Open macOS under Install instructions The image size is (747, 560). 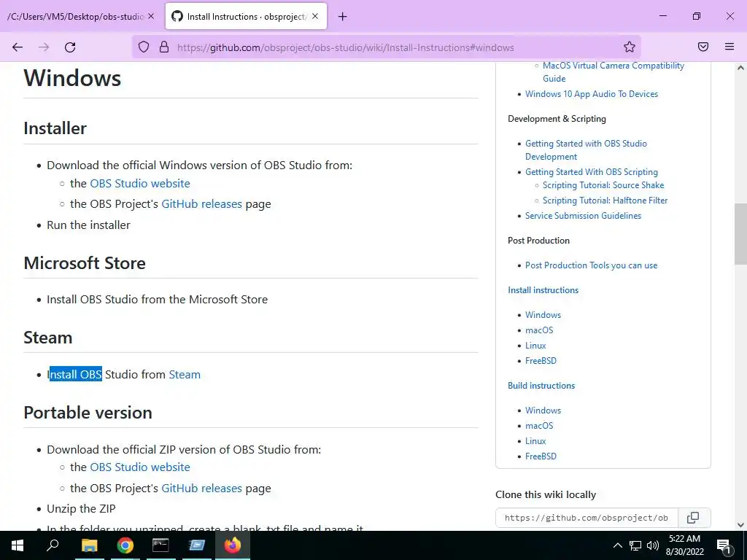(539, 330)
